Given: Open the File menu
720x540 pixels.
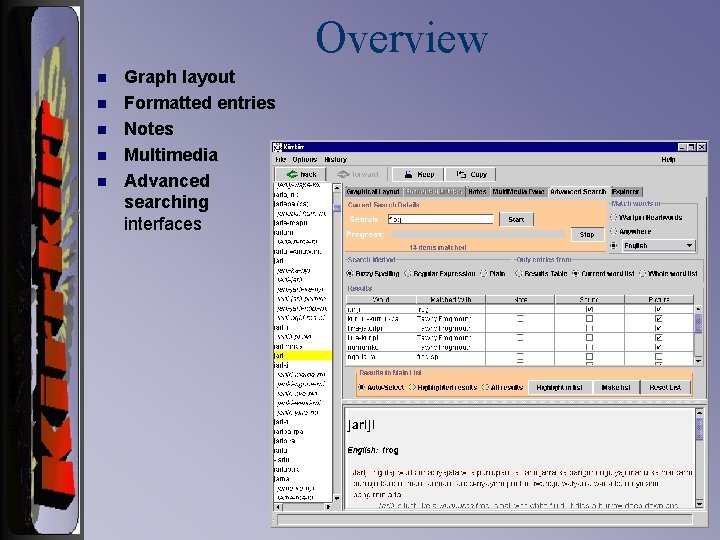Looking at the screenshot, I should tap(281, 159).
